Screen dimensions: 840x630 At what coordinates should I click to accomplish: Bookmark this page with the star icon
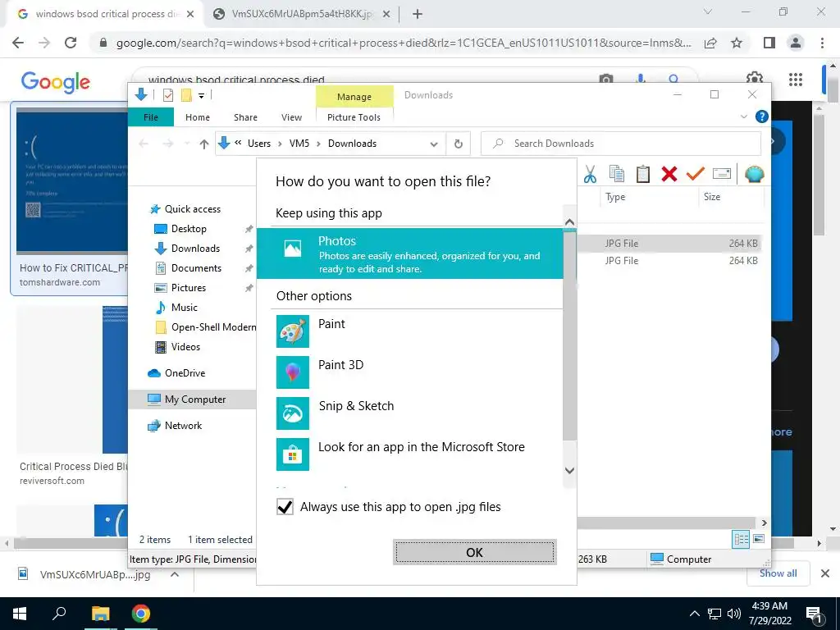coord(737,43)
